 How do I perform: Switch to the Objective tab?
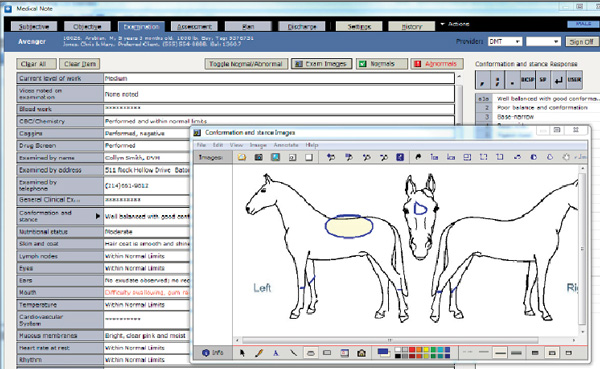(x=87, y=26)
